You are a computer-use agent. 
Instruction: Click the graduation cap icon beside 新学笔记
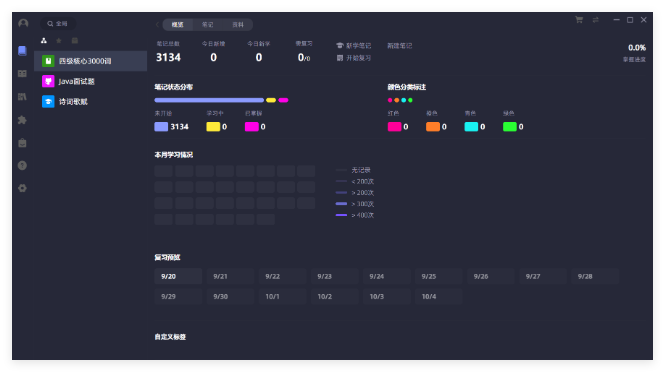click(340, 45)
